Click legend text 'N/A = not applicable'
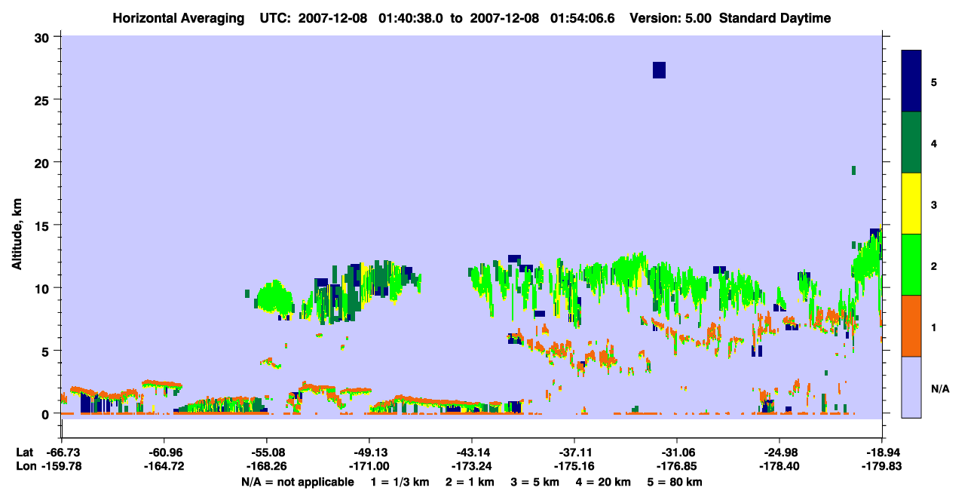The width and height of the screenshot is (980, 503). [298, 482]
